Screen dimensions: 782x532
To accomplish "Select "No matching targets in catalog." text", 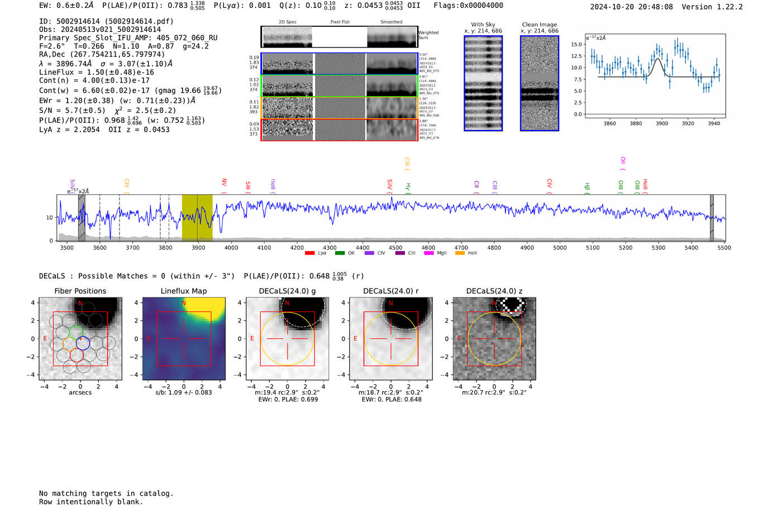I will pos(106,493).
